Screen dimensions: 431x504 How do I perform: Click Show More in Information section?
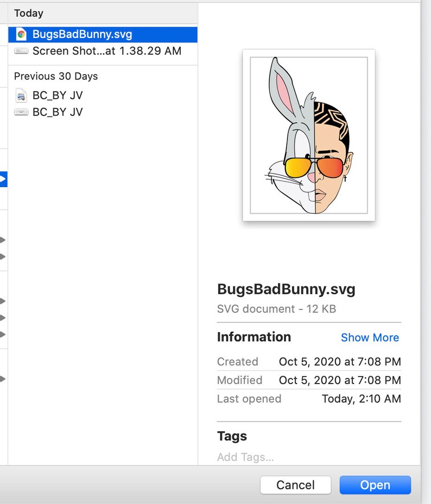pyautogui.click(x=370, y=337)
